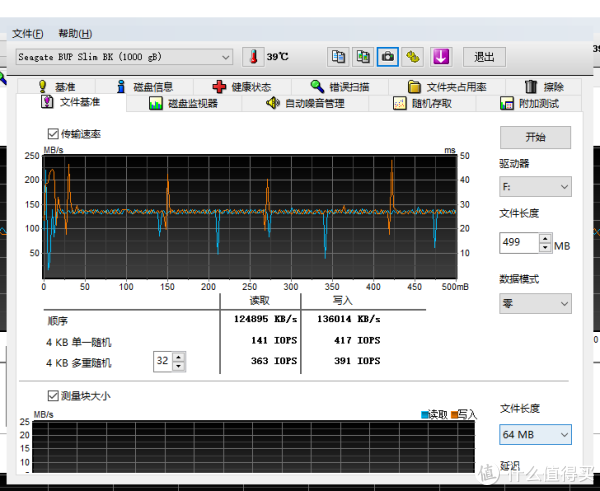This screenshot has width=600, height=491.
Task: Open the 文件(F) menu
Action: [x=28, y=34]
